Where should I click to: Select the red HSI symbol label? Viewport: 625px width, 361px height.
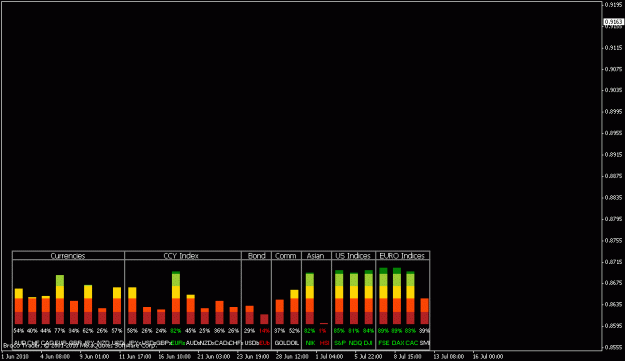324,343
